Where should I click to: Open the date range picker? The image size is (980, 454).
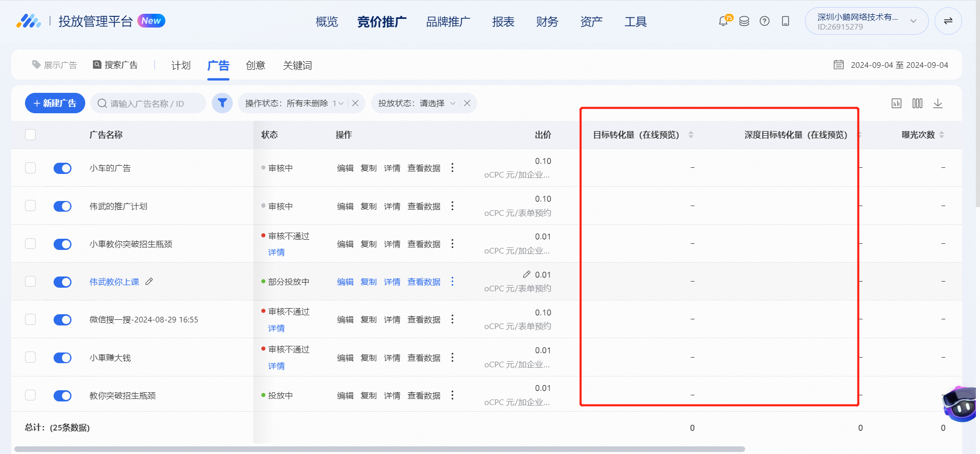pos(891,65)
